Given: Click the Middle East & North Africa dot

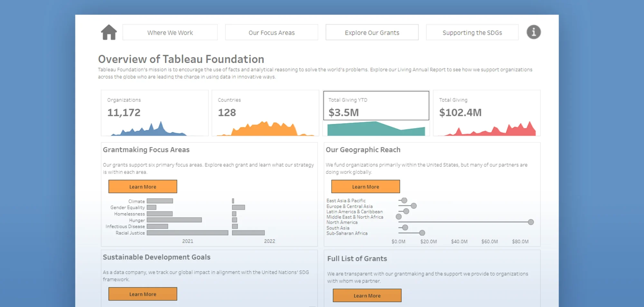Looking at the screenshot, I should coord(399,217).
